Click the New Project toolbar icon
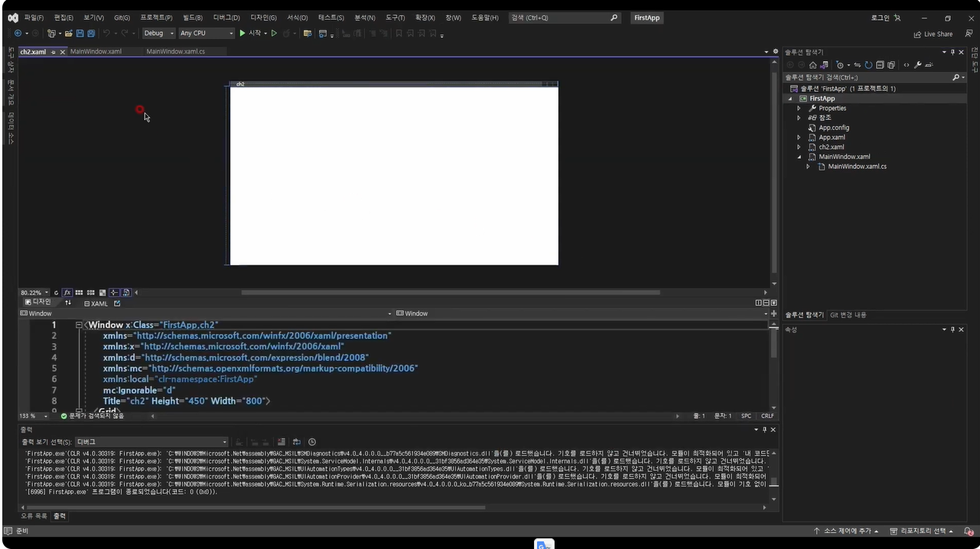The width and height of the screenshot is (980, 549). click(52, 34)
